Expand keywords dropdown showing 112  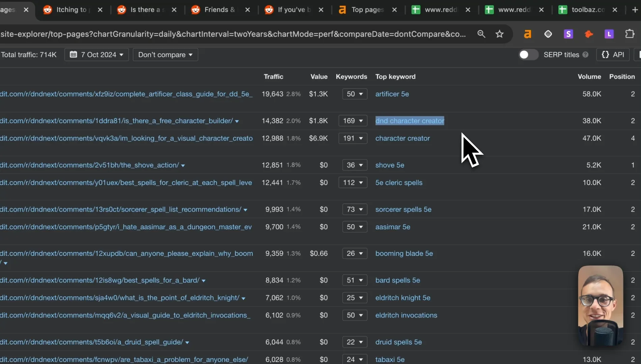coord(353,183)
